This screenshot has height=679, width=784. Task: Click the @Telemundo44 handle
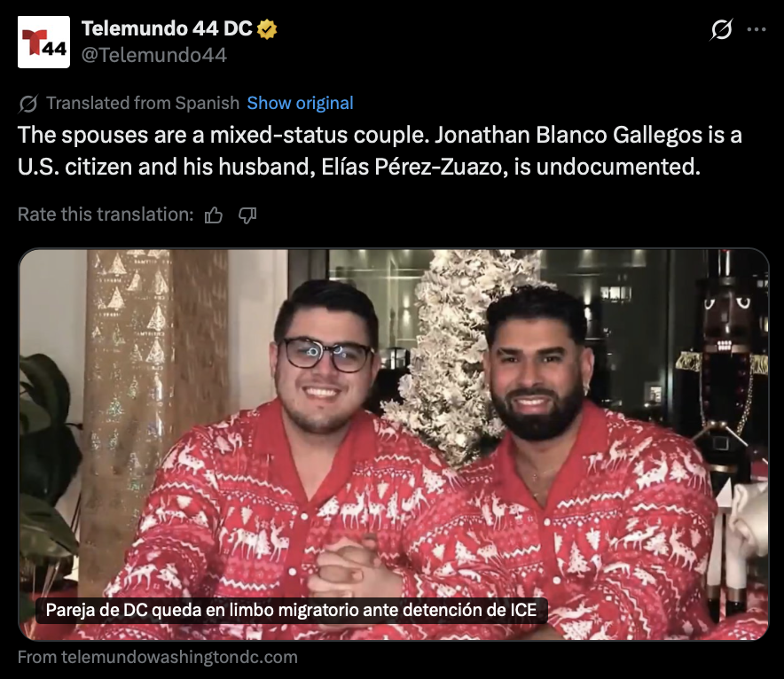point(154,55)
